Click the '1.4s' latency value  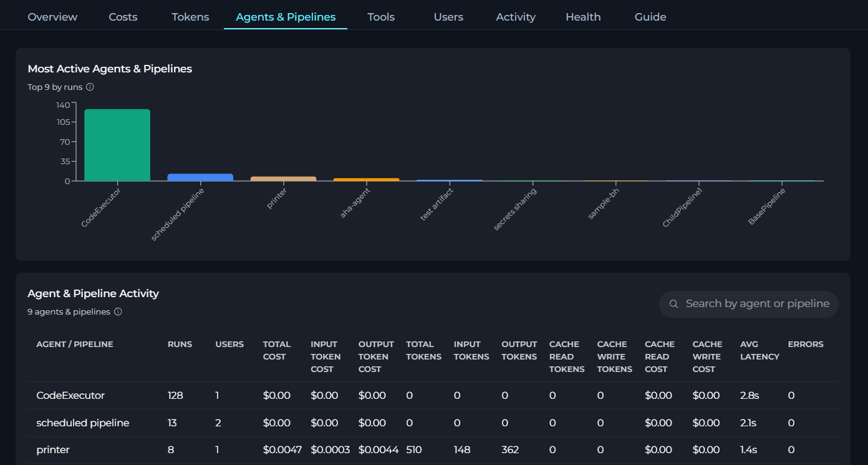click(748, 450)
